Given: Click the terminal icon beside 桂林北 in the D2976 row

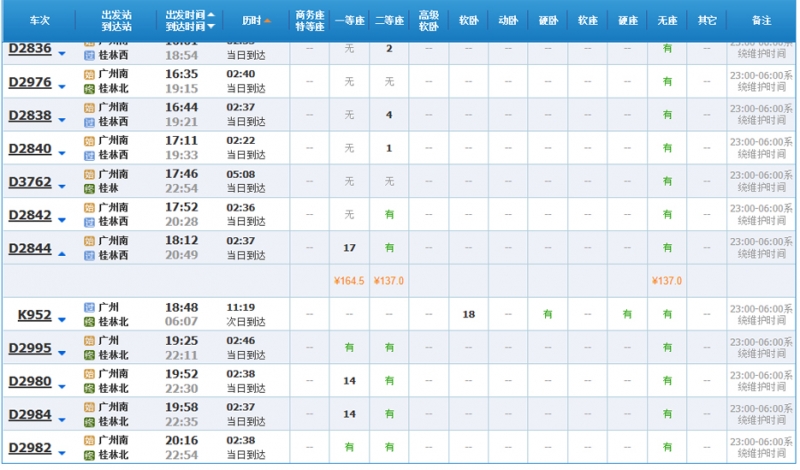Looking at the screenshot, I should pos(89,89).
